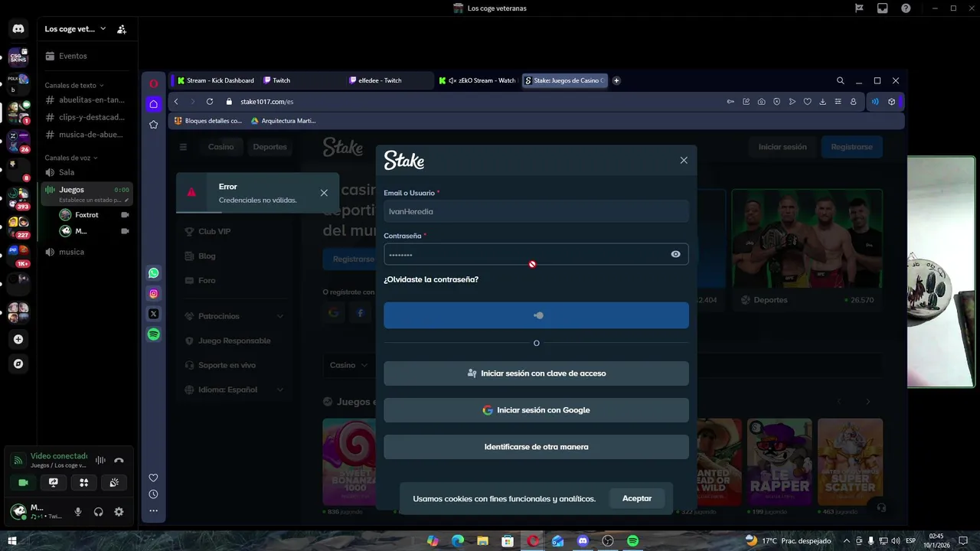The width and height of the screenshot is (980, 551).
Task: Open Opera profile account icon
Action: tap(853, 102)
